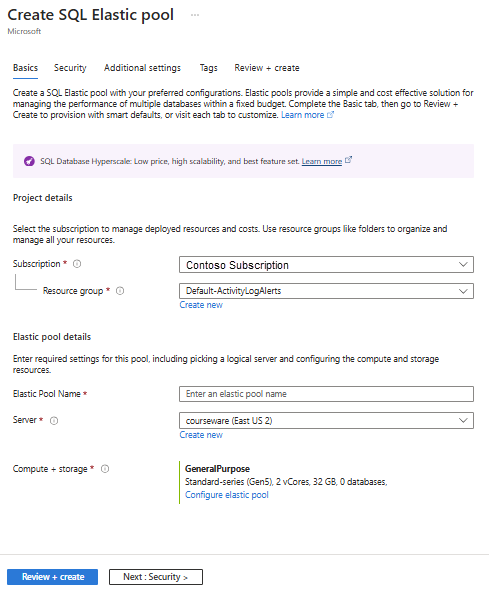Open the Tags tab

pyautogui.click(x=208, y=68)
